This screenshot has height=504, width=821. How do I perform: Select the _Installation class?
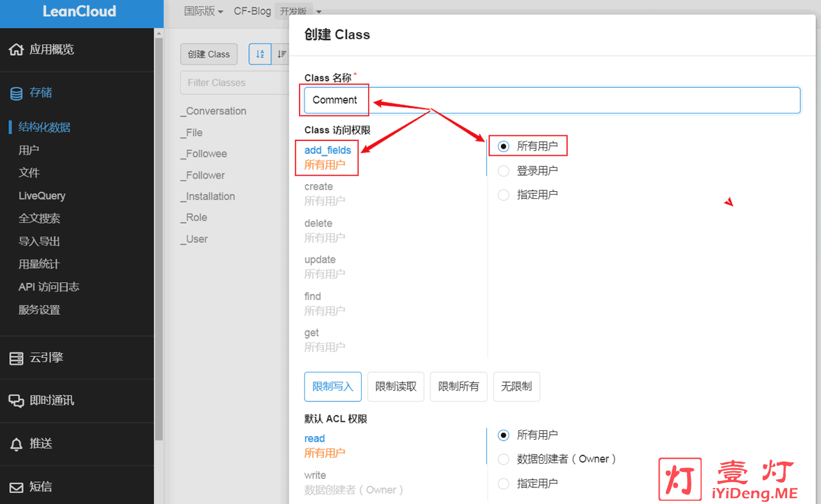(x=208, y=196)
